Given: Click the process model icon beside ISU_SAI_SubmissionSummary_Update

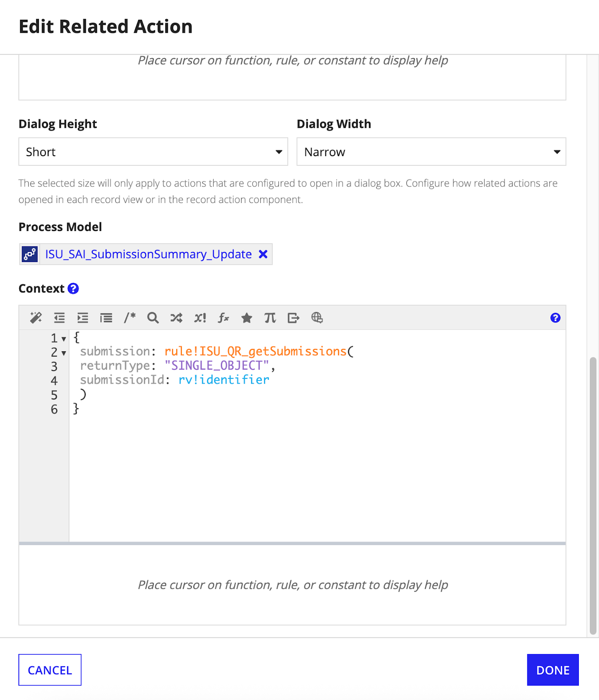Looking at the screenshot, I should (x=30, y=254).
